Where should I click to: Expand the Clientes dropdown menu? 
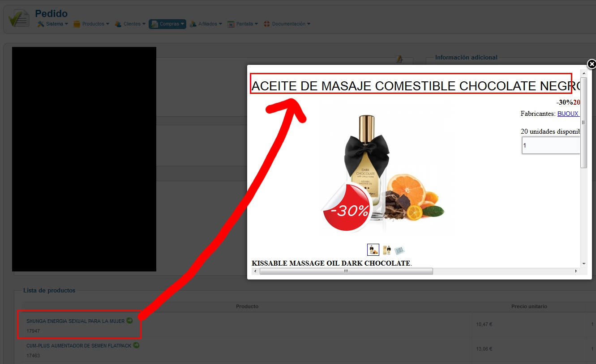(130, 24)
